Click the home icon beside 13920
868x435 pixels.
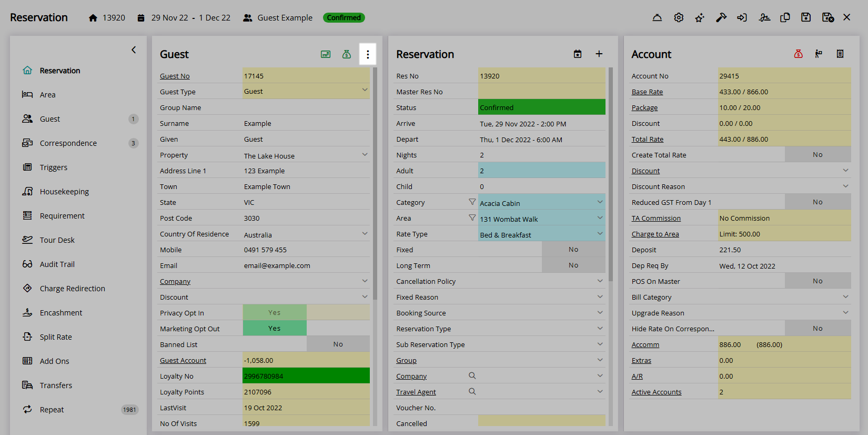click(x=93, y=18)
